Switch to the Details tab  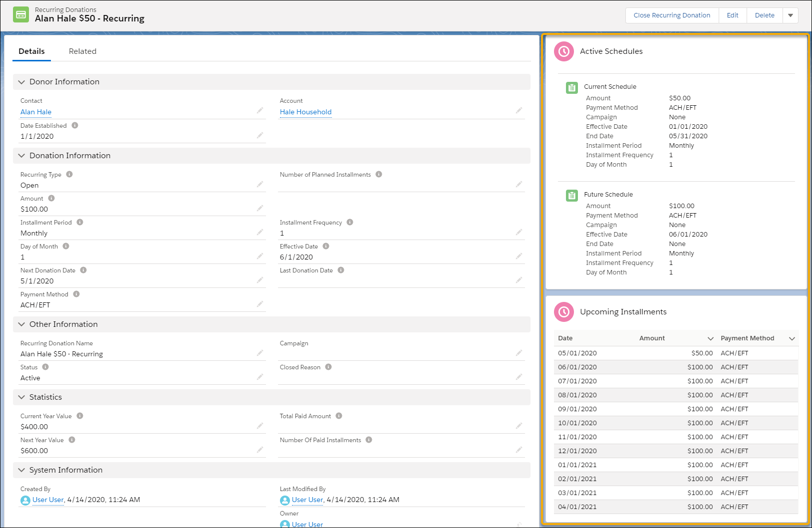pos(31,51)
